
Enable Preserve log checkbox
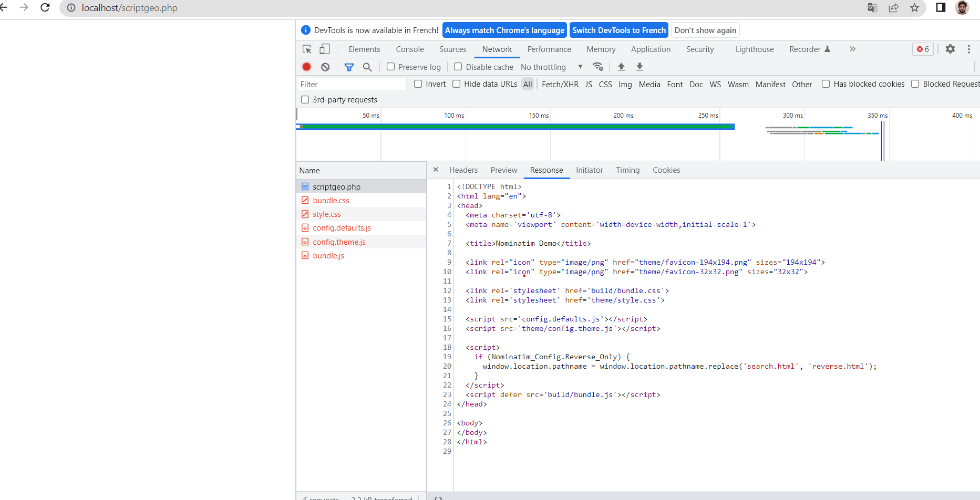pyautogui.click(x=390, y=67)
